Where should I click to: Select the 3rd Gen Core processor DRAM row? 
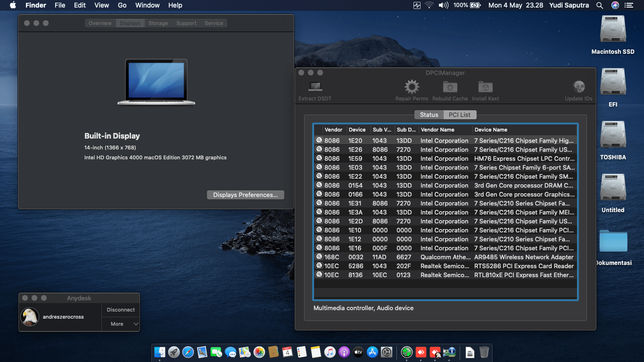(446, 185)
